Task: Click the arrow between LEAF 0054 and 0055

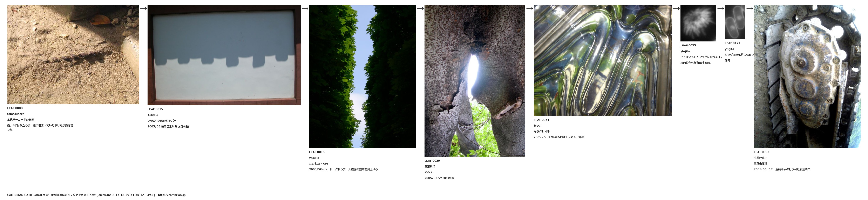Action: coord(676,8)
